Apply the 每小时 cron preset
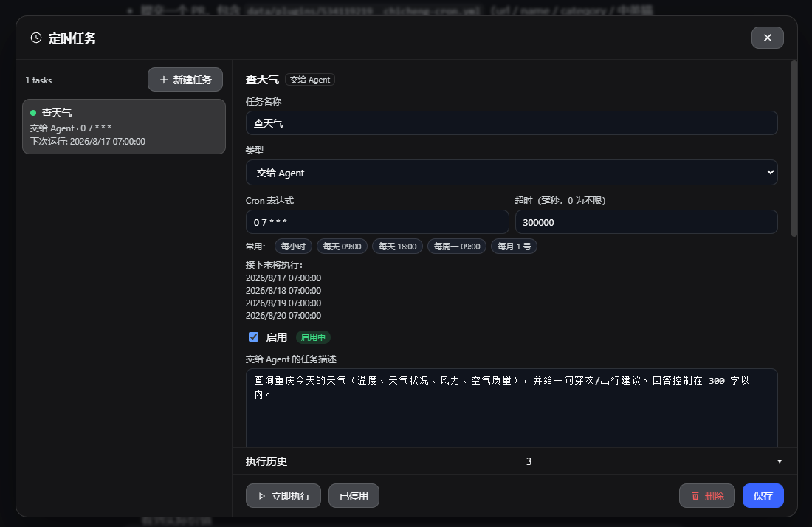The image size is (812, 527). pos(293,247)
